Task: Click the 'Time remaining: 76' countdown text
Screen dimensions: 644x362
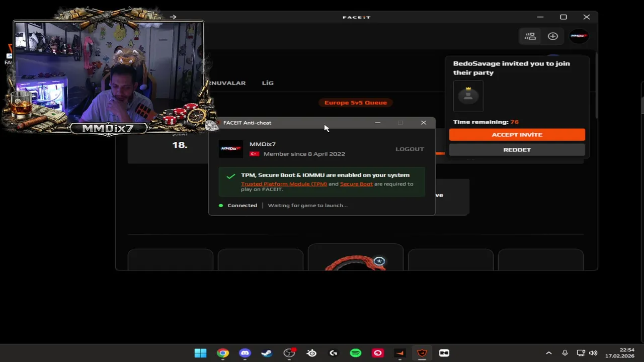Action: (x=486, y=122)
